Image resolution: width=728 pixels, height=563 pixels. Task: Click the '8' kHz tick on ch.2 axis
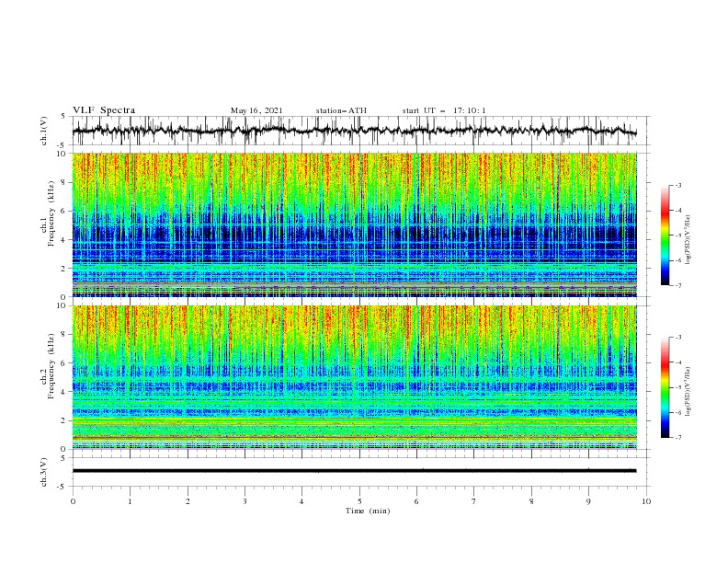(64, 335)
